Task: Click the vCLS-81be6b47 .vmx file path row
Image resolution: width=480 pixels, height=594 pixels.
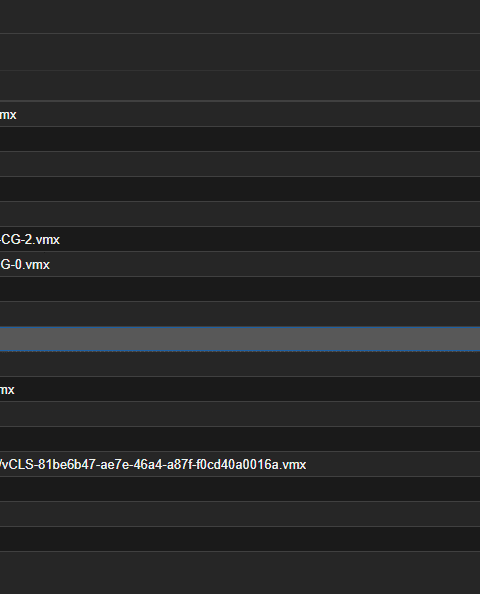Action: click(x=240, y=464)
